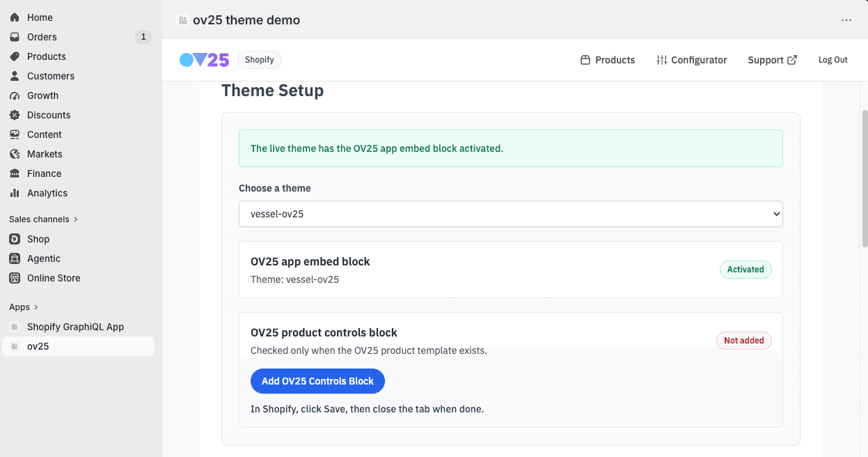Click the Home house icon
Image resolution: width=868 pixels, height=457 pixels.
(15, 17)
